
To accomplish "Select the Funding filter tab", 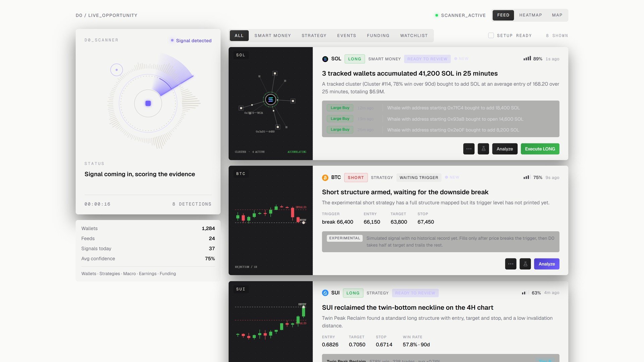I will 378,36.
